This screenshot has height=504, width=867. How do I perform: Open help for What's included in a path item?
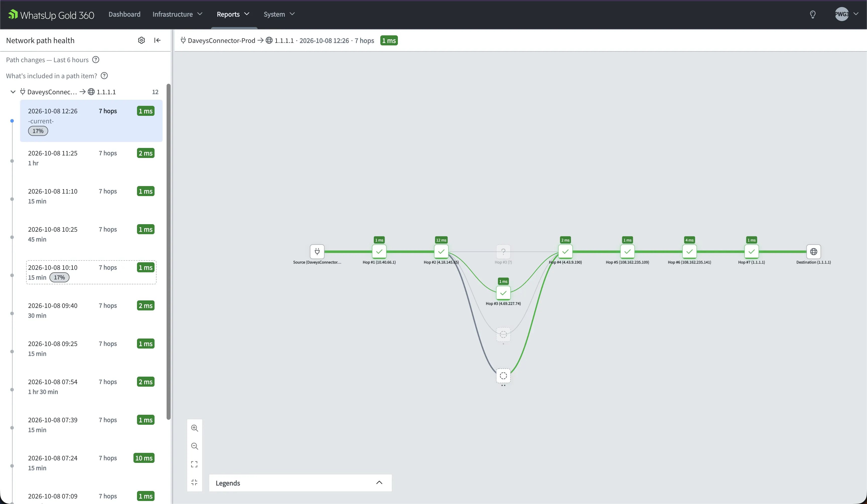coord(104,76)
